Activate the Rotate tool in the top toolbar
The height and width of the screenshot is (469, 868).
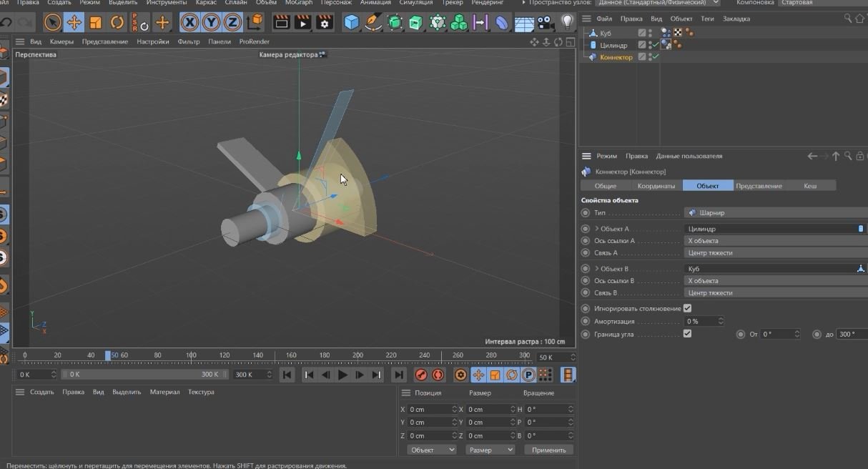point(117,23)
